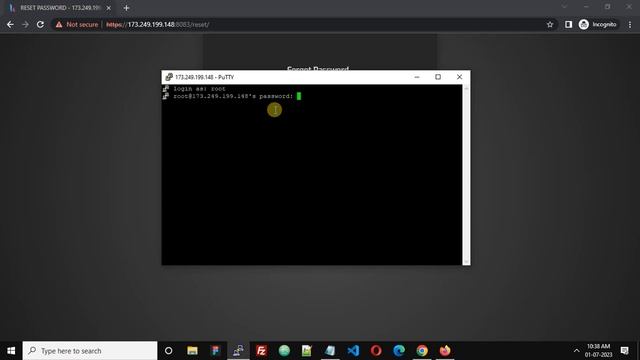Click the Not secure warning

77,24
